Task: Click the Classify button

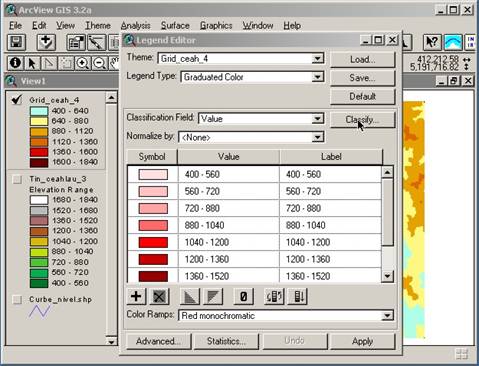Action: (362, 120)
